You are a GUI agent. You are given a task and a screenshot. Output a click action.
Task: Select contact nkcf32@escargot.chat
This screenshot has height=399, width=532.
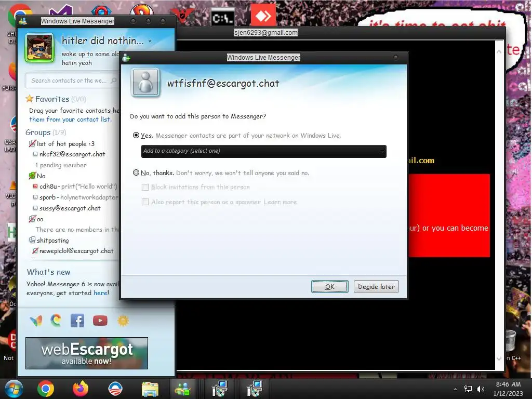pos(72,154)
